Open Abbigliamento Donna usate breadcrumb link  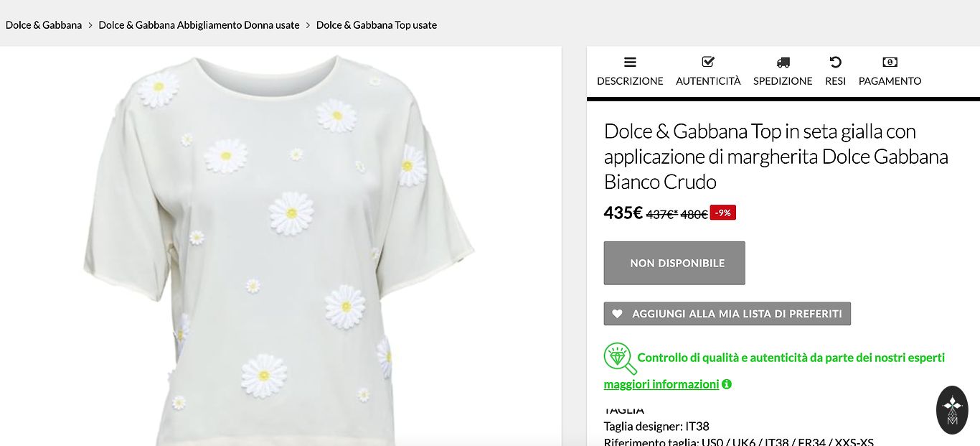[199, 25]
